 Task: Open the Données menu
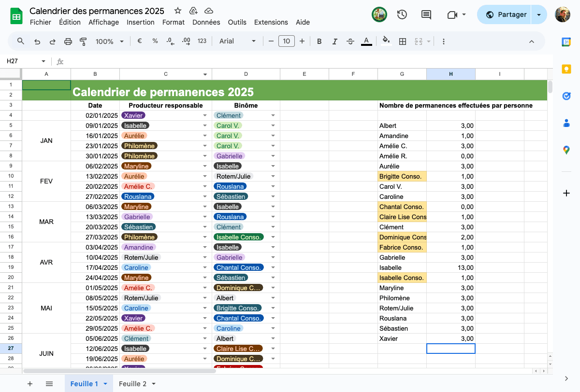(206, 22)
